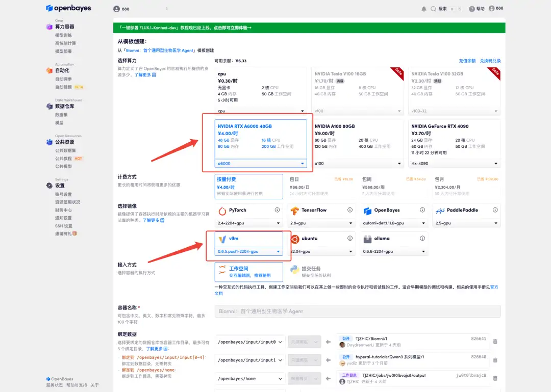551x392 pixels.
Task: Go to 公共教程 in sidebar
Action: point(63,159)
